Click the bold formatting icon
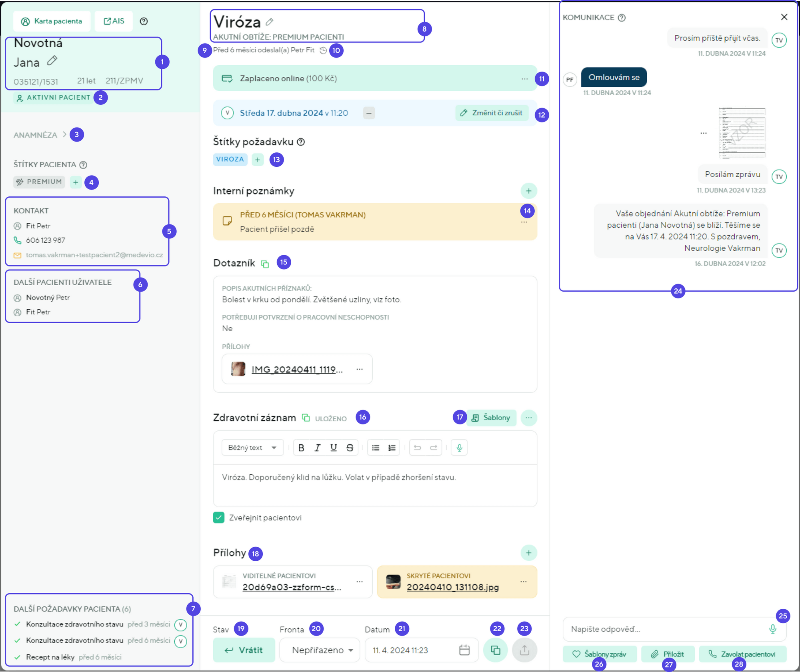800x672 pixels. coord(301,448)
